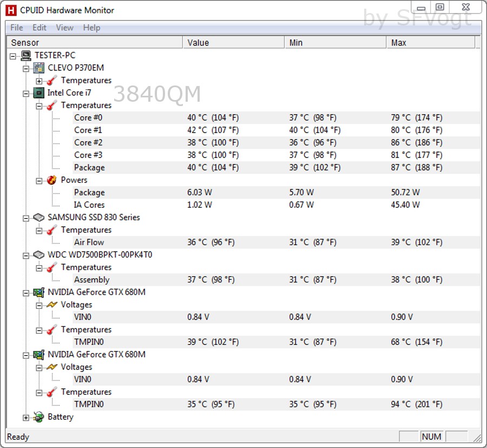The image size is (487, 448).
Task: Collapse Voltages under first GTX 680M
Action: (x=39, y=306)
